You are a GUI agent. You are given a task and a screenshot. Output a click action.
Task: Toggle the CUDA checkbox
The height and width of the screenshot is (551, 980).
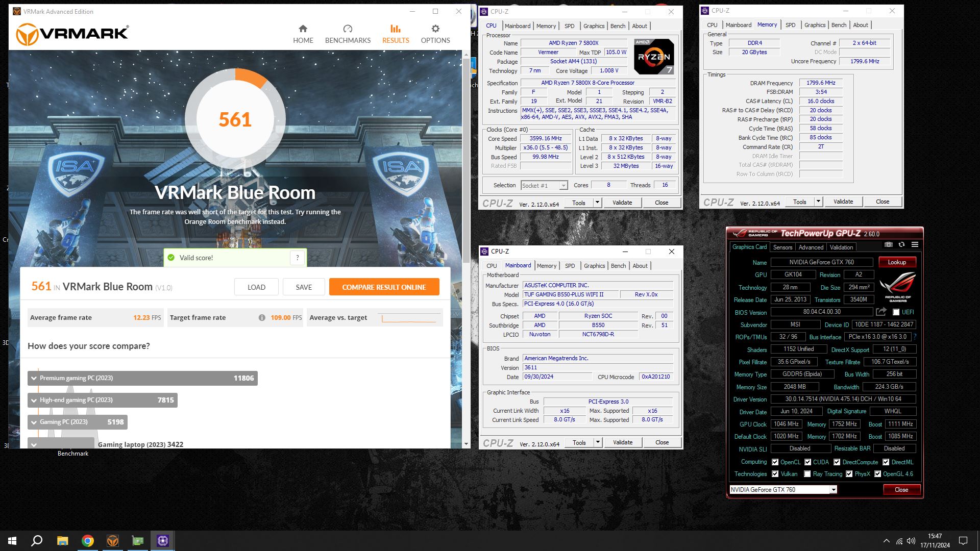[807, 462]
